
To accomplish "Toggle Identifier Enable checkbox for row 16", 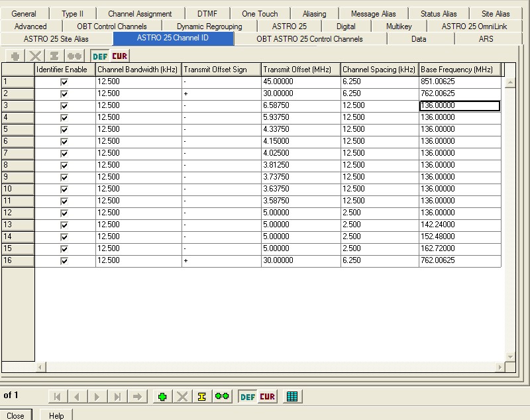I will (x=64, y=261).
